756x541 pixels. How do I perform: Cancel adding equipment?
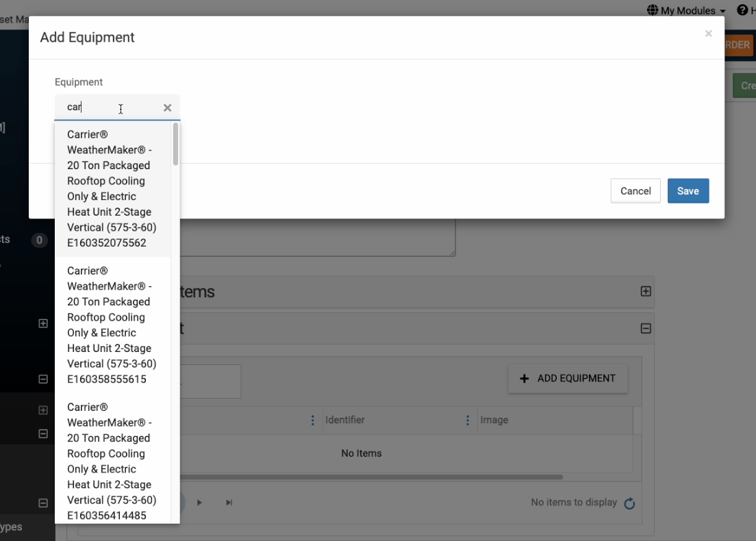point(635,191)
